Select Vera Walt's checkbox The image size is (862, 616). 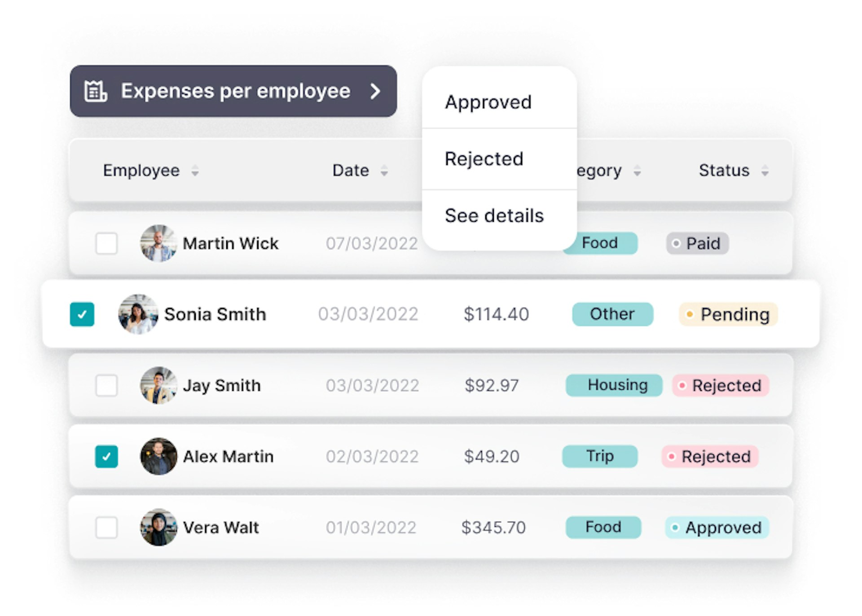[x=106, y=528]
